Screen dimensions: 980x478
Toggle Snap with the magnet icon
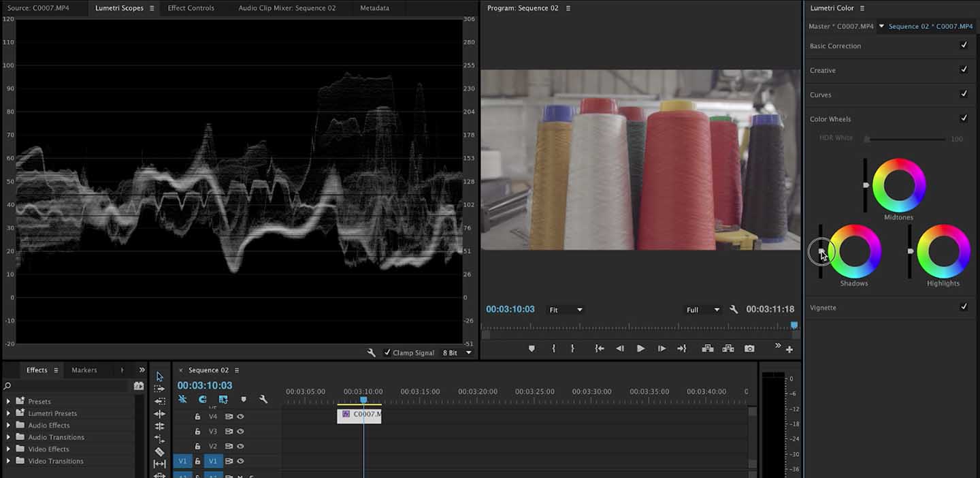pos(202,398)
